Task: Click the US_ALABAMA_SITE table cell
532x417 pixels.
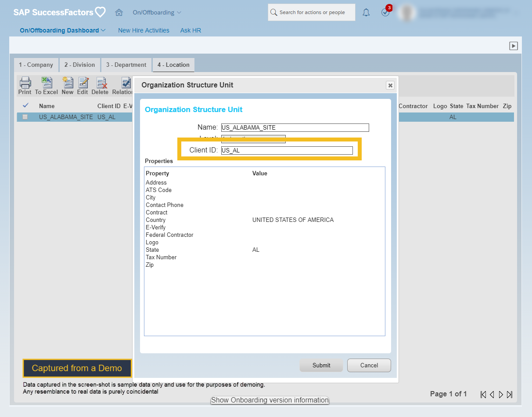Action: point(66,117)
